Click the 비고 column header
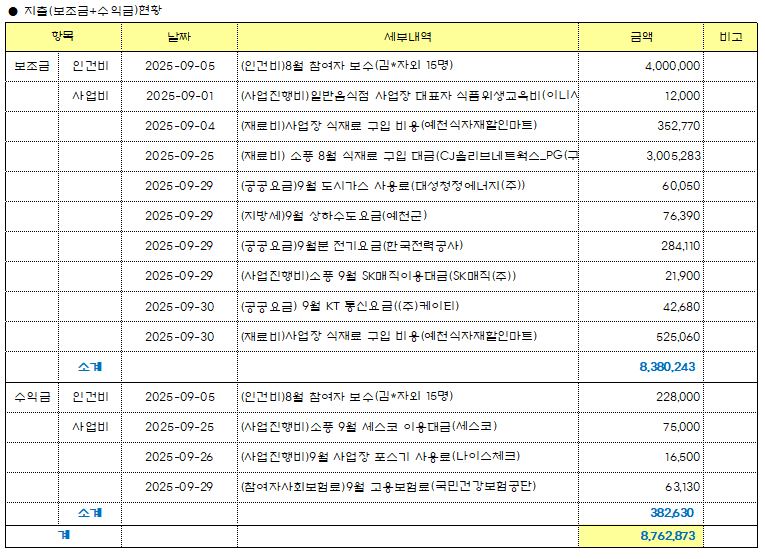765x559 pixels. click(x=730, y=36)
